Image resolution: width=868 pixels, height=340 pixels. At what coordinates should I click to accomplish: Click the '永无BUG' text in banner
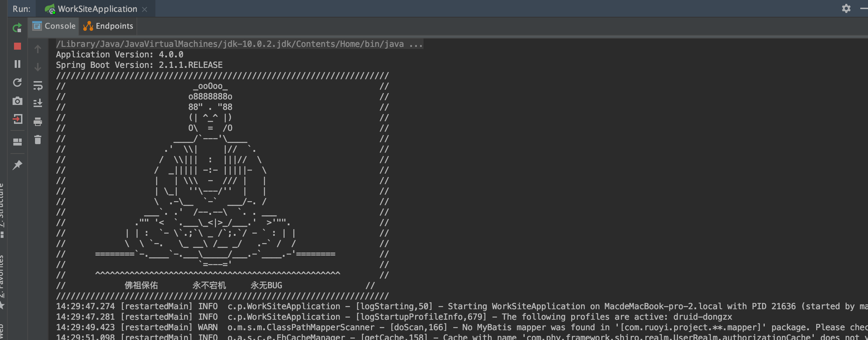tap(266, 285)
